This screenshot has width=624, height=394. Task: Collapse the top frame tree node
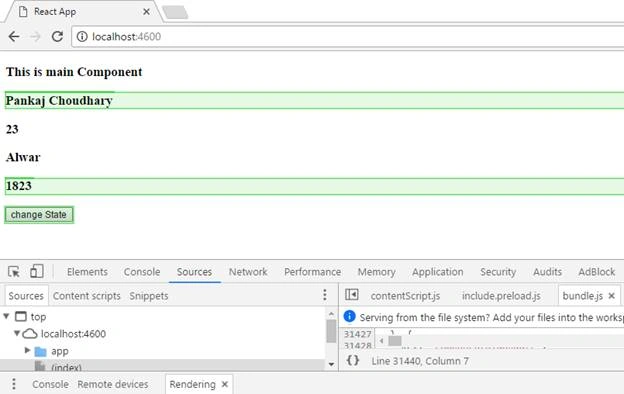pos(6,316)
